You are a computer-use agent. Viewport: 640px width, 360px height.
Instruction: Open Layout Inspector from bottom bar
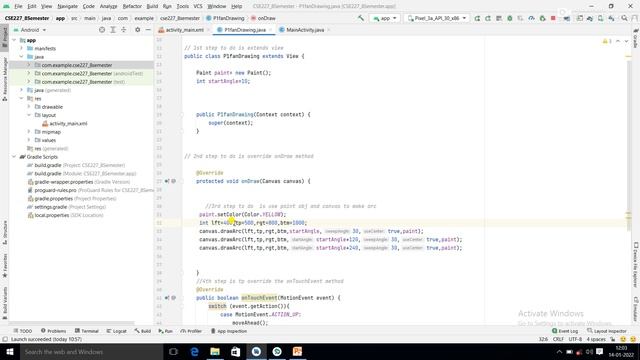607,331
